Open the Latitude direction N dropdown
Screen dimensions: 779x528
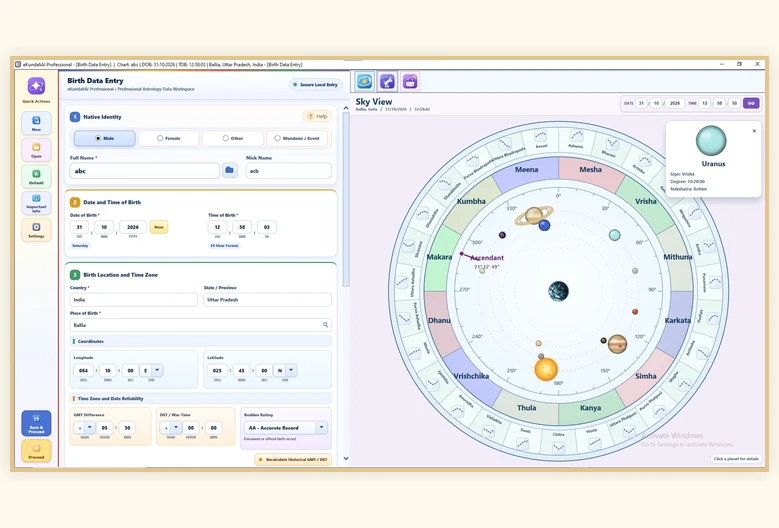(291, 370)
